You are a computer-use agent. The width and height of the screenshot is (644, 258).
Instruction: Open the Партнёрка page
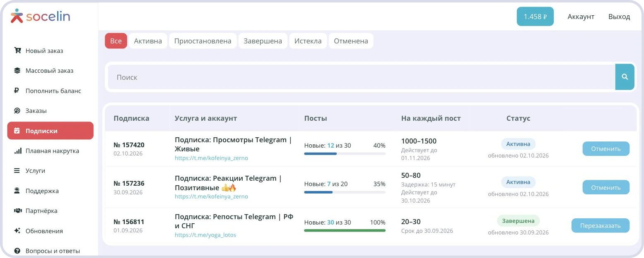(51, 211)
